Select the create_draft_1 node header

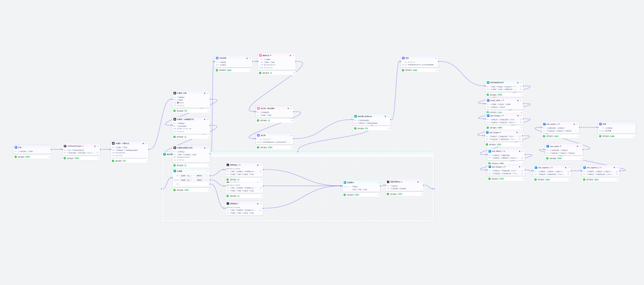point(504,100)
